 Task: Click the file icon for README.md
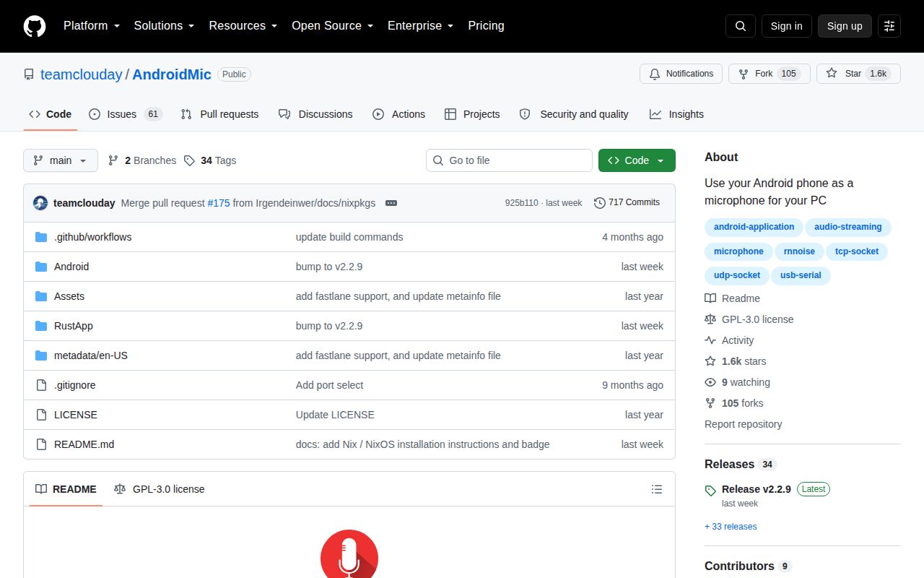[x=41, y=444]
